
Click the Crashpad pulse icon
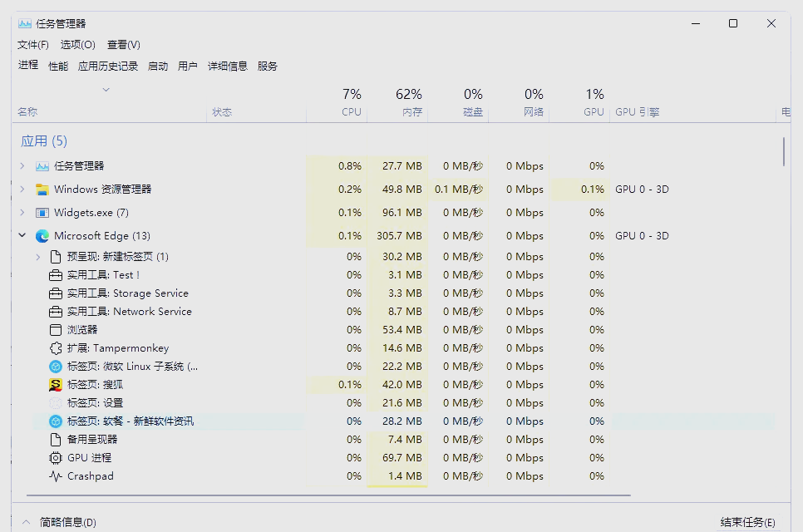pos(56,476)
